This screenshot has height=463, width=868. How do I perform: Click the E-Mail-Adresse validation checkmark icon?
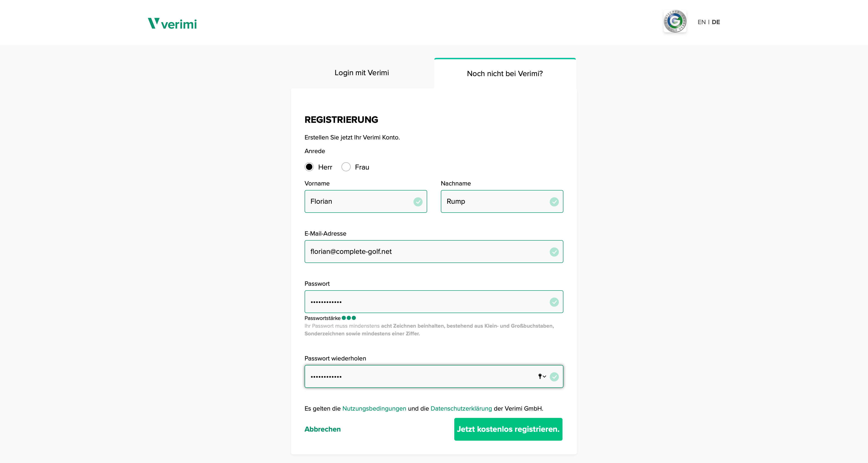coord(554,252)
